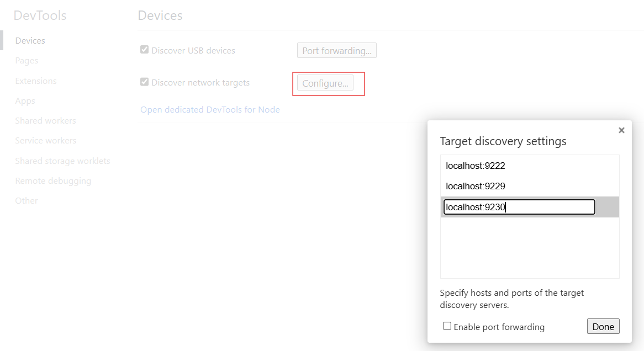Select the localhost:9222 entry
The image size is (644, 351).
(476, 166)
